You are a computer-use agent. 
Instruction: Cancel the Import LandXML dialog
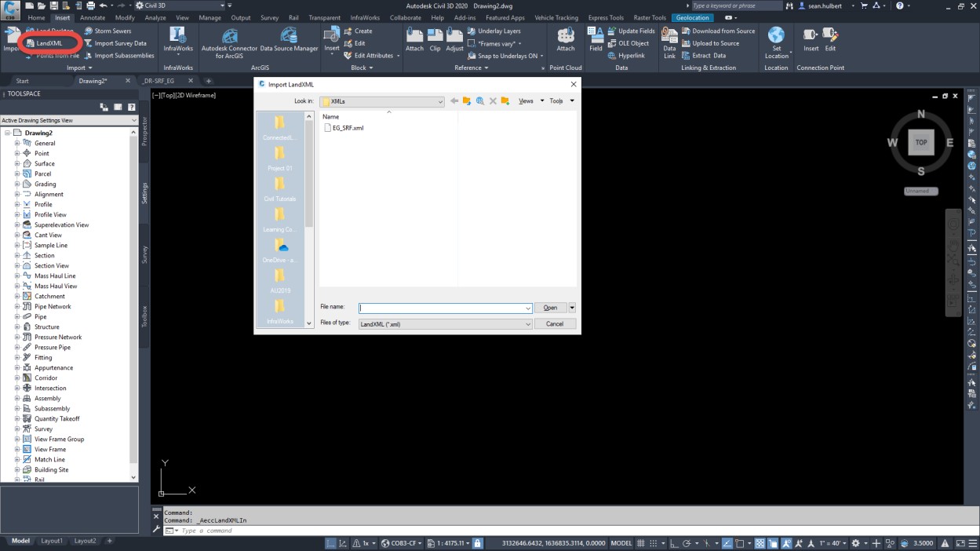tap(555, 324)
